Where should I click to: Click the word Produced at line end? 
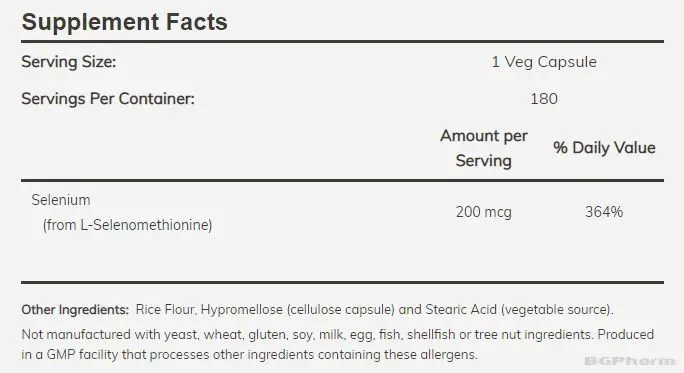626,335
